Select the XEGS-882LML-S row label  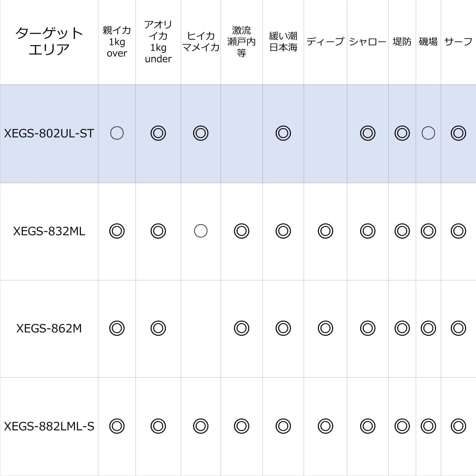(x=49, y=426)
